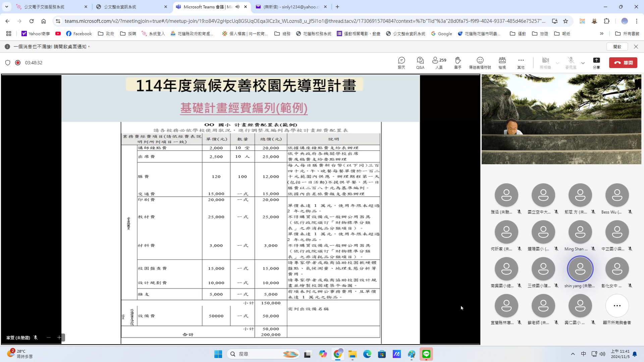Viewport: 644px width, 362px height.
Task: Leave the meeting with the red button
Action: pos(623,63)
